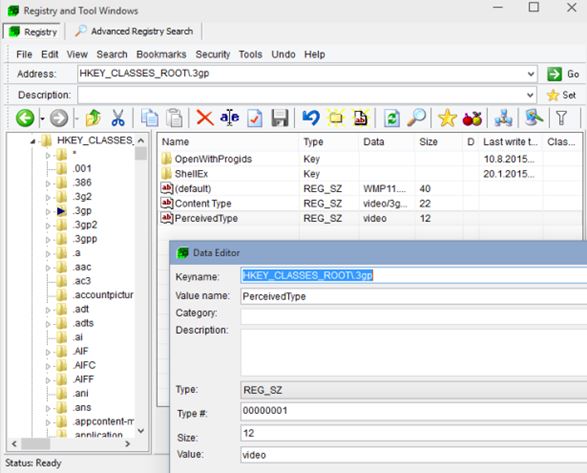Open the Tools menu
This screenshot has height=473, width=587.
click(x=250, y=55)
